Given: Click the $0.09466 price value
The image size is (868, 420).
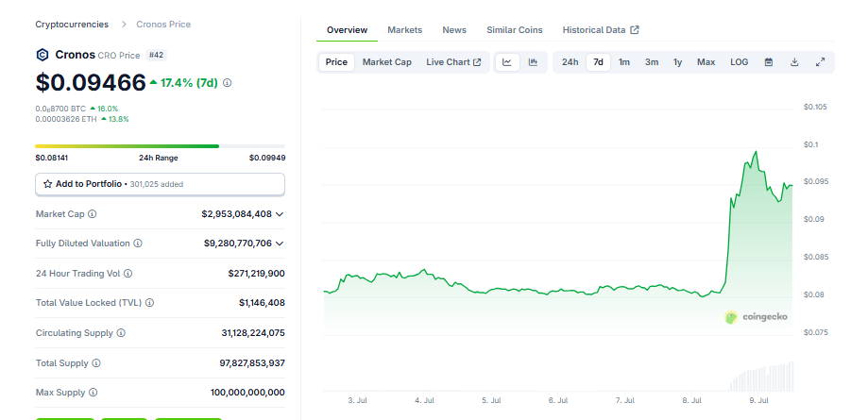Looking at the screenshot, I should [91, 82].
